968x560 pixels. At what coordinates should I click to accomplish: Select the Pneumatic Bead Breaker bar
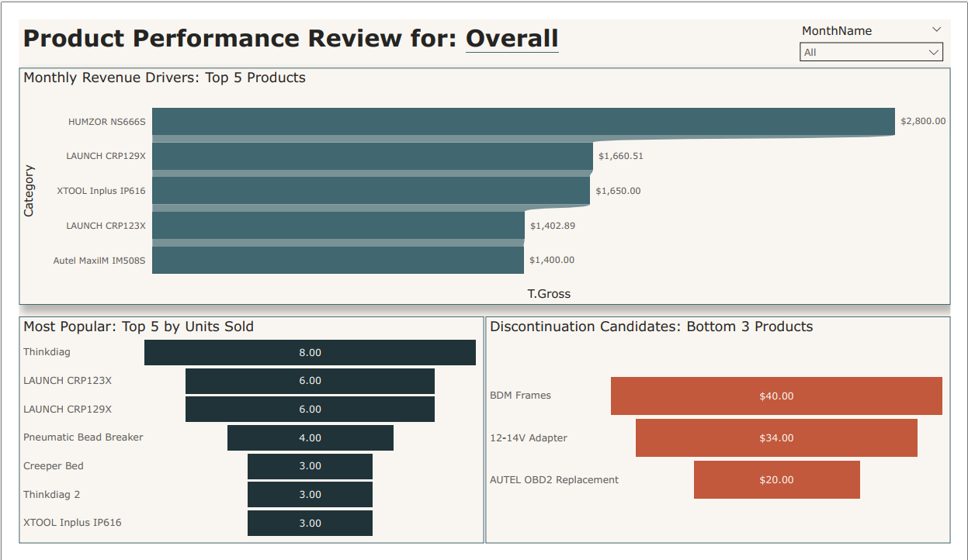(x=310, y=437)
